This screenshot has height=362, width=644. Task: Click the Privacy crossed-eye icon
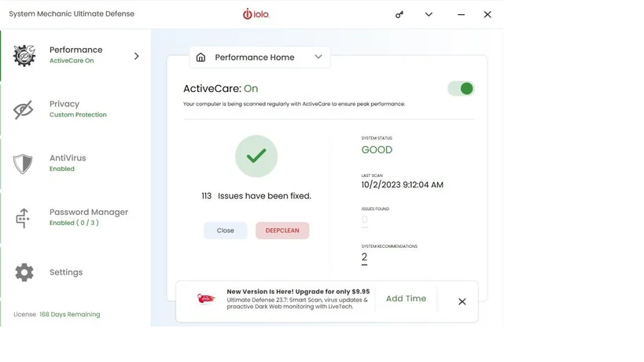pos(24,109)
